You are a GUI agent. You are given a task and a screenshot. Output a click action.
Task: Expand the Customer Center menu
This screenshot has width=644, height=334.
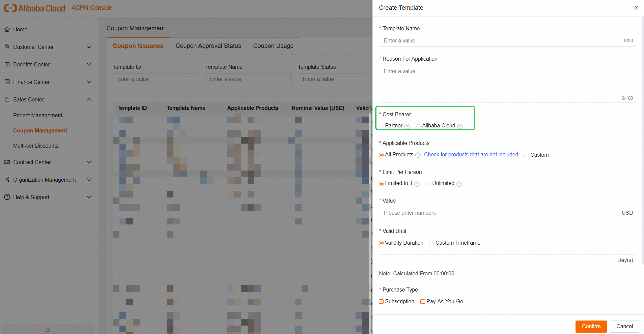[x=89, y=47]
